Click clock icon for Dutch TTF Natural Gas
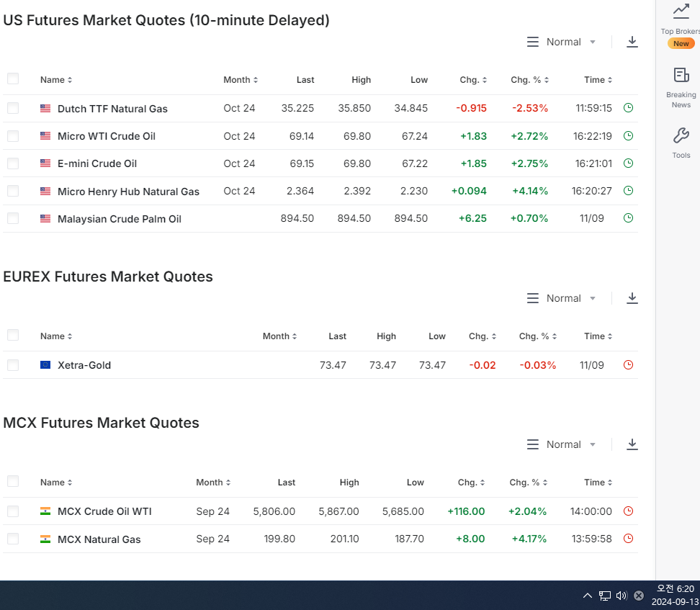This screenshot has height=610, width=700. pos(628,107)
